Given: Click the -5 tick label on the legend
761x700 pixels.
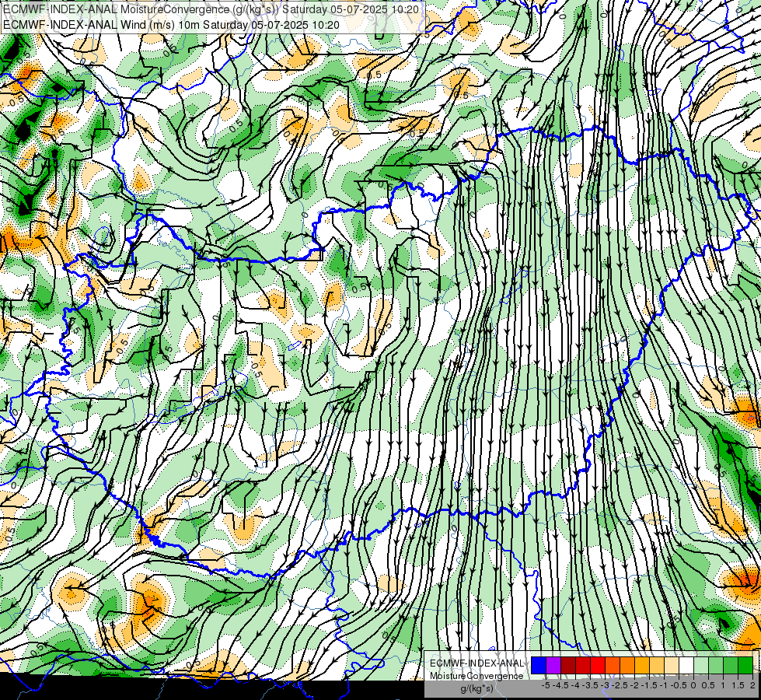Looking at the screenshot, I should tap(546, 685).
